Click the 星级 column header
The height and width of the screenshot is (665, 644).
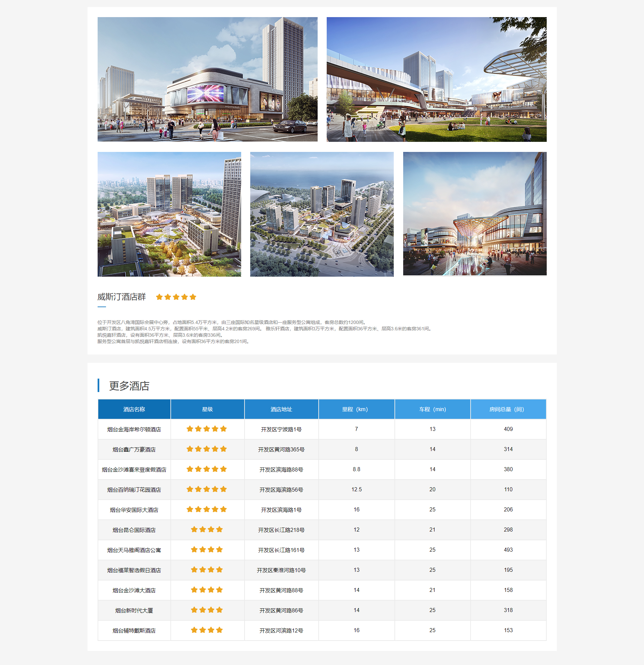point(207,409)
